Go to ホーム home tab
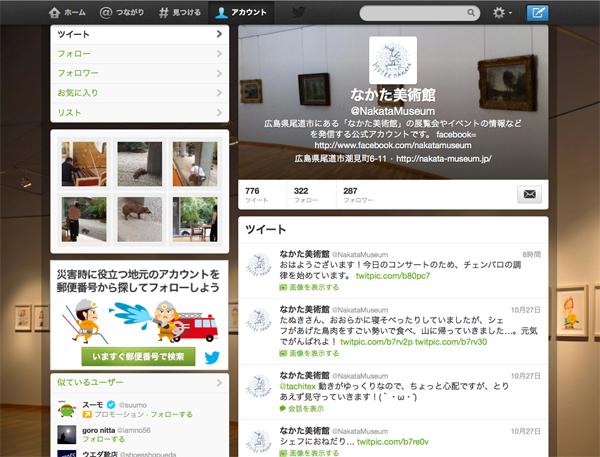The width and height of the screenshot is (600, 457). pyautogui.click(x=67, y=13)
